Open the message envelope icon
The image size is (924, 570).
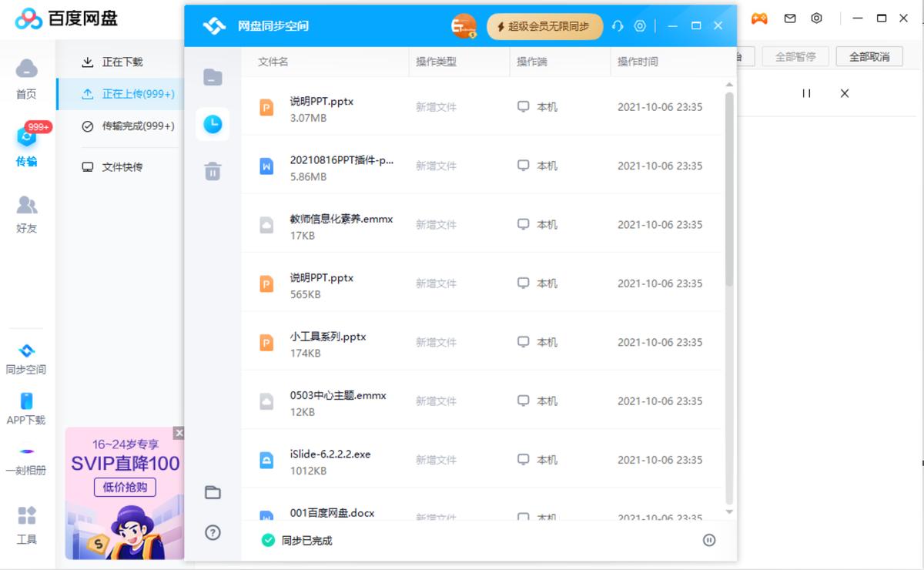[x=789, y=18]
